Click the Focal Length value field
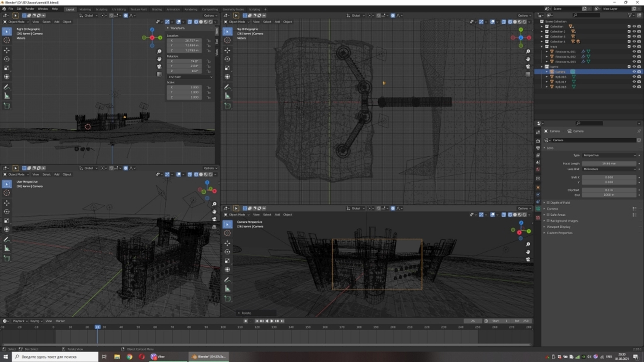Viewport: 644px width, 362px height. 609,163
